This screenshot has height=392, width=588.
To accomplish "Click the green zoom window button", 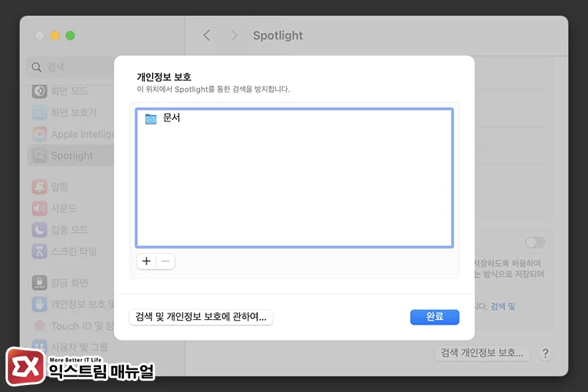I will [70, 35].
